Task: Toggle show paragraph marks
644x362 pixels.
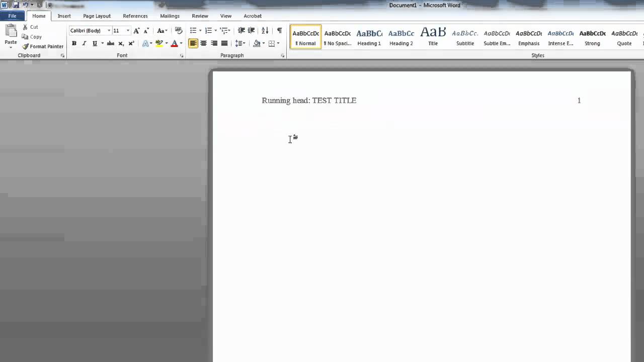Action: (x=279, y=31)
